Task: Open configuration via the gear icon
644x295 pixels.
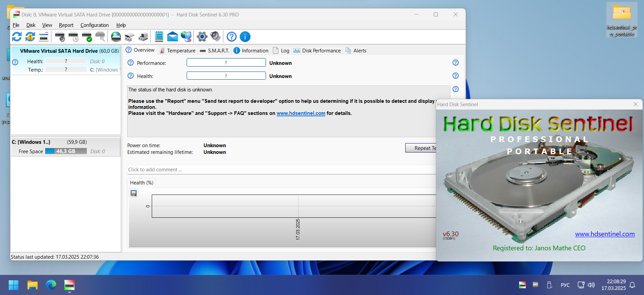Action: click(x=202, y=37)
